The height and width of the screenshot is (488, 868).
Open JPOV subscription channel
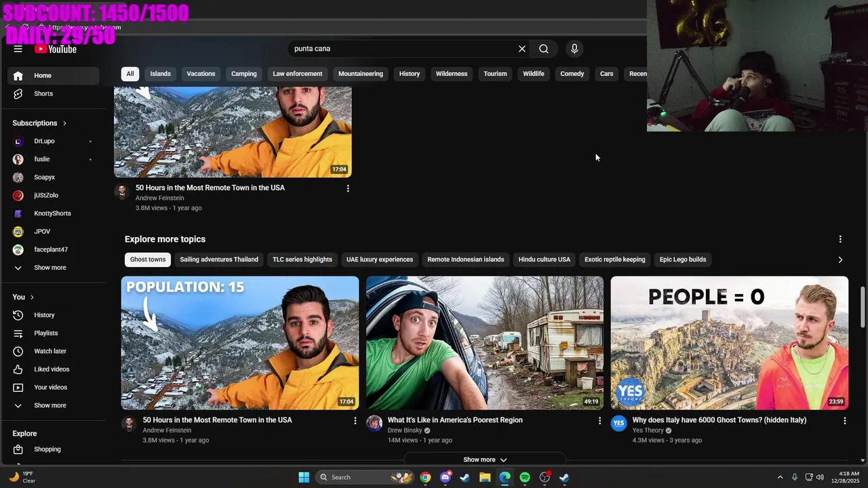(x=54, y=231)
